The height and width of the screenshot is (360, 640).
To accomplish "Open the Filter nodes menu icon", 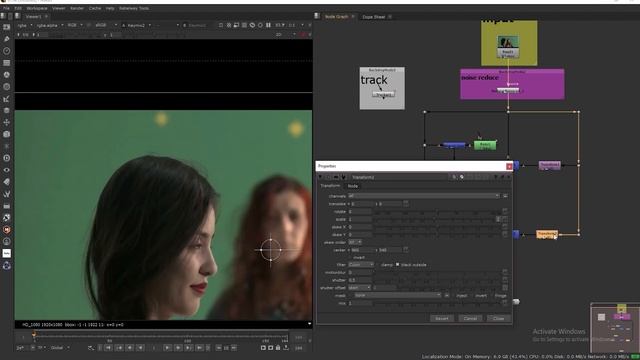I will point(7,87).
